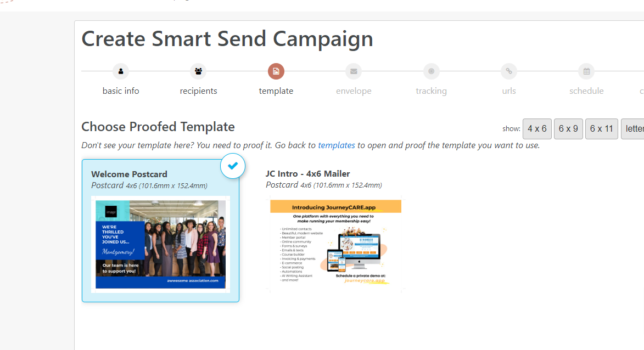Show only 6 x 9 templates
The height and width of the screenshot is (350, 644).
(568, 129)
